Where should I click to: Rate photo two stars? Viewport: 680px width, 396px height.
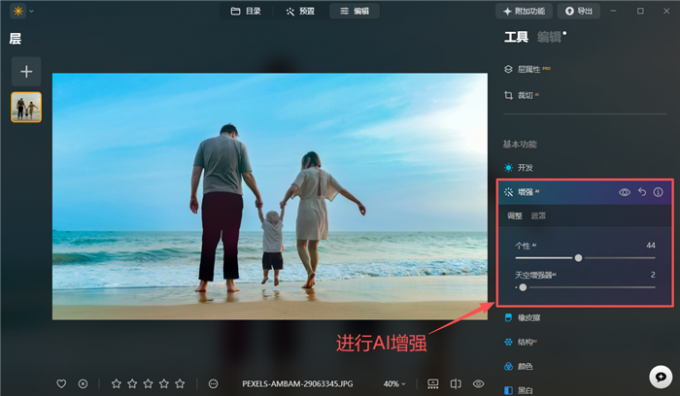(x=132, y=383)
